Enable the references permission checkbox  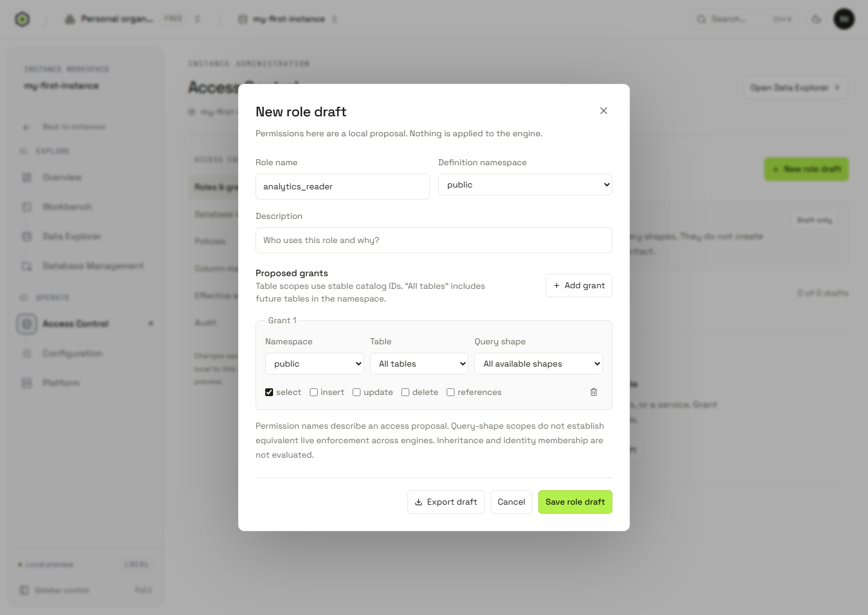451,392
